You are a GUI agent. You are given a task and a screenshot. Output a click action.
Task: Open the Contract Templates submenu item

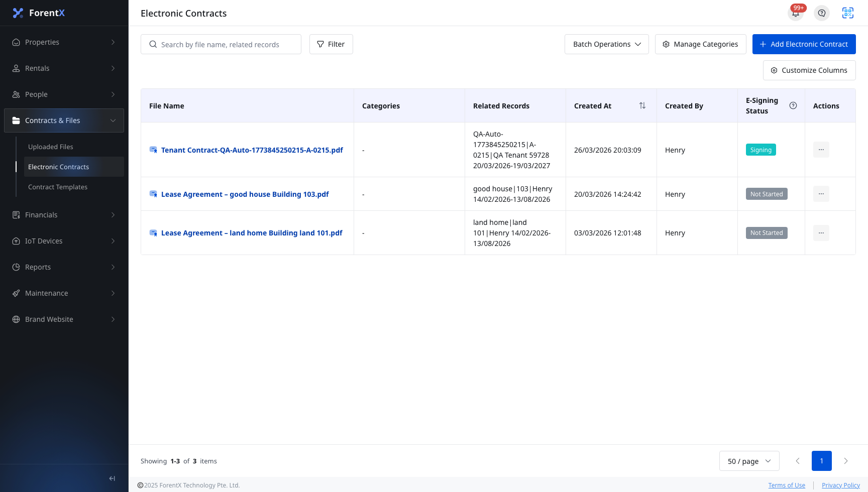[74, 187]
